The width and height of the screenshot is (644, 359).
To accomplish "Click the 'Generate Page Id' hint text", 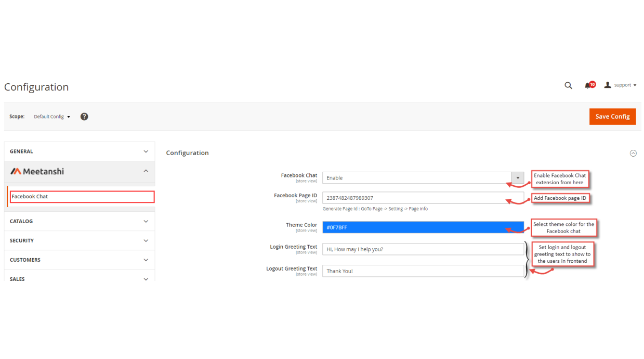I will pyautogui.click(x=375, y=209).
